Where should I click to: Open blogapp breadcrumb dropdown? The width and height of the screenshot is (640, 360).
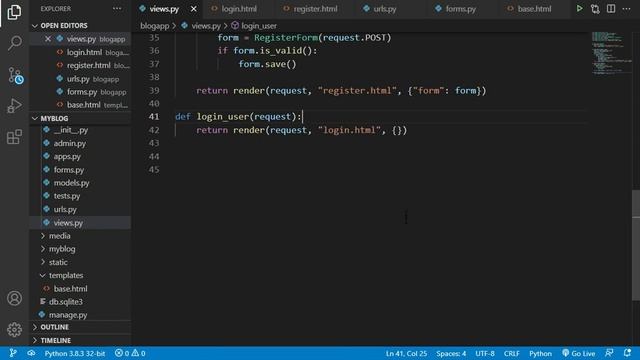pyautogui.click(x=154, y=26)
